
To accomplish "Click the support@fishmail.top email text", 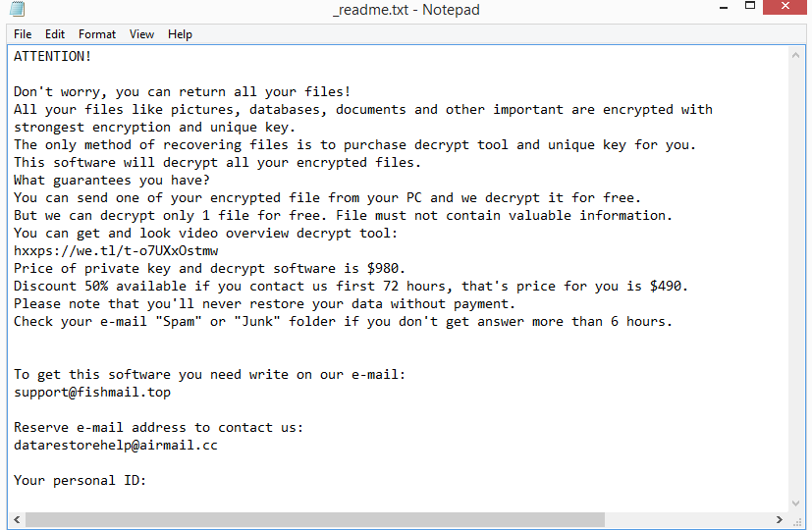I will coord(92,393).
